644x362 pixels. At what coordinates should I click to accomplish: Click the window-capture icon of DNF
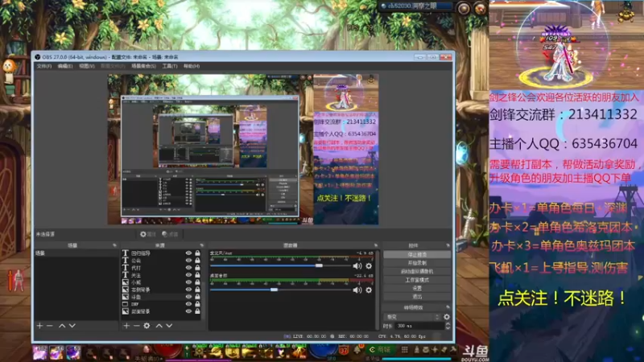[x=126, y=304]
